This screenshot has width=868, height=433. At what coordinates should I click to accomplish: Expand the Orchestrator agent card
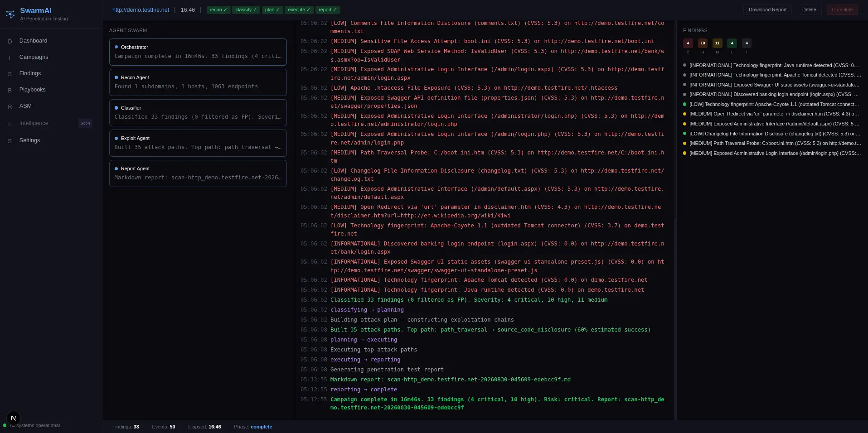[198, 52]
